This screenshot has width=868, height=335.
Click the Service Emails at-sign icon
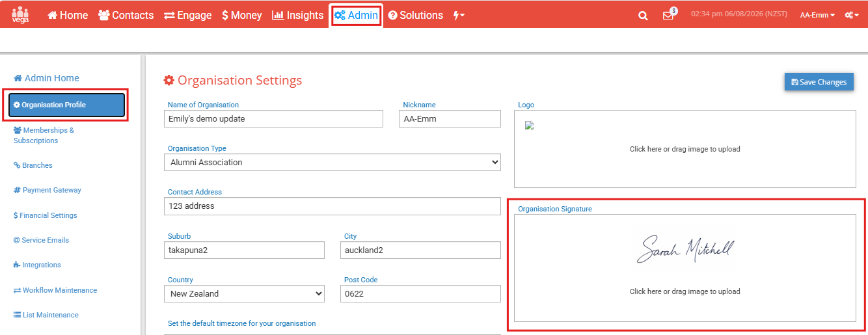(x=17, y=240)
